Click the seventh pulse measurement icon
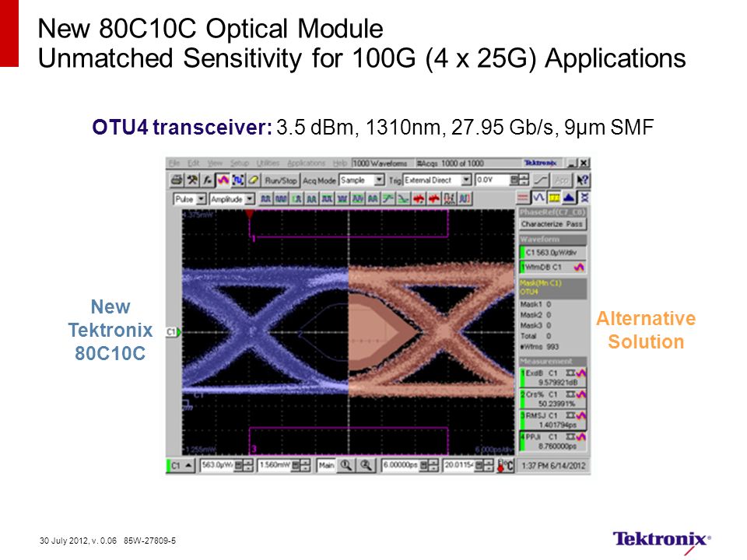The image size is (747, 560). (x=357, y=198)
